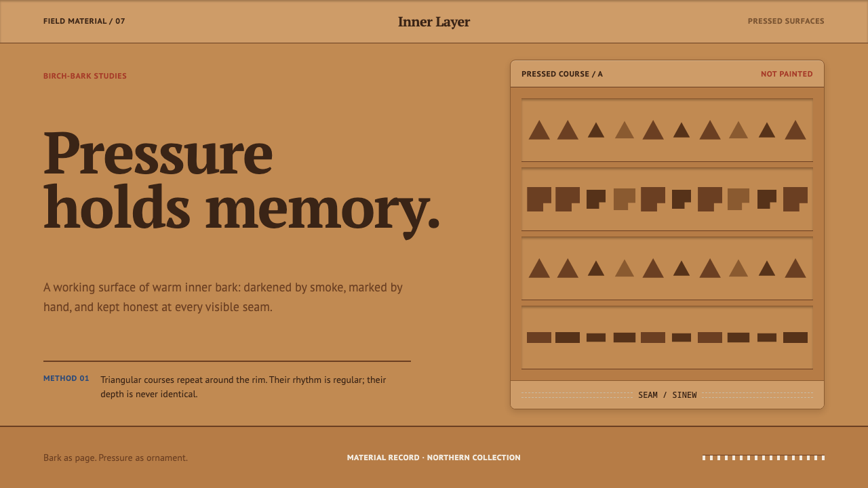The width and height of the screenshot is (868, 488).
Task: Select the "SEAM / SINEW" panel footer text
Action: 667,394
